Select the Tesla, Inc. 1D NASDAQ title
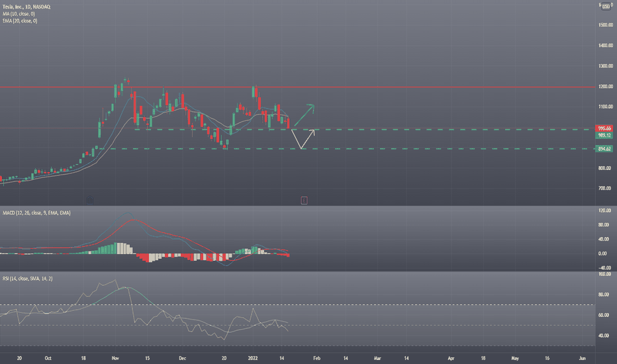This screenshot has height=364, width=617. point(26,7)
